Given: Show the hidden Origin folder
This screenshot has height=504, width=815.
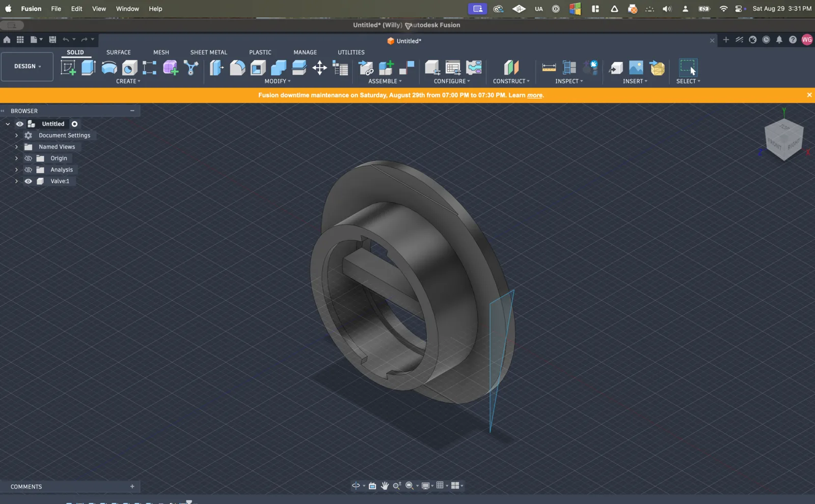Looking at the screenshot, I should click(29, 158).
